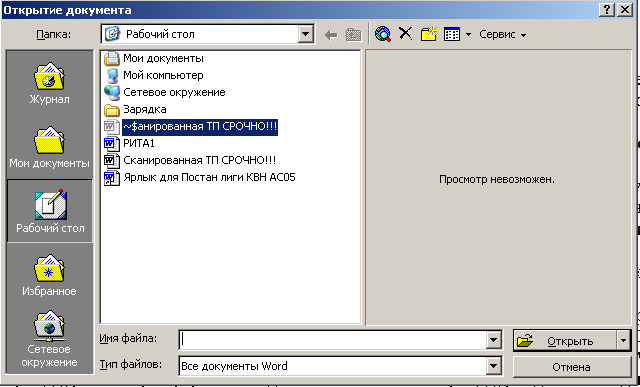Expand the Тип файлов dropdown
640x387 pixels.
click(x=493, y=367)
